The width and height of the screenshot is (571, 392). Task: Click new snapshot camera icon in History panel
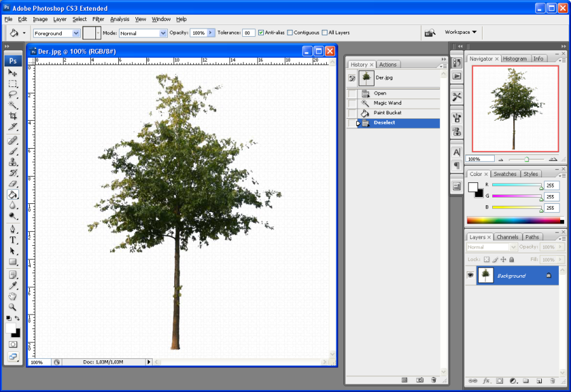coord(420,380)
